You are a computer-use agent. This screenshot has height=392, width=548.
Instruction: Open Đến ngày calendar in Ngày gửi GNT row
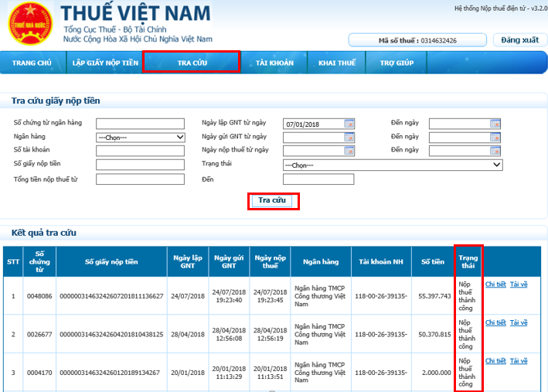(495, 137)
